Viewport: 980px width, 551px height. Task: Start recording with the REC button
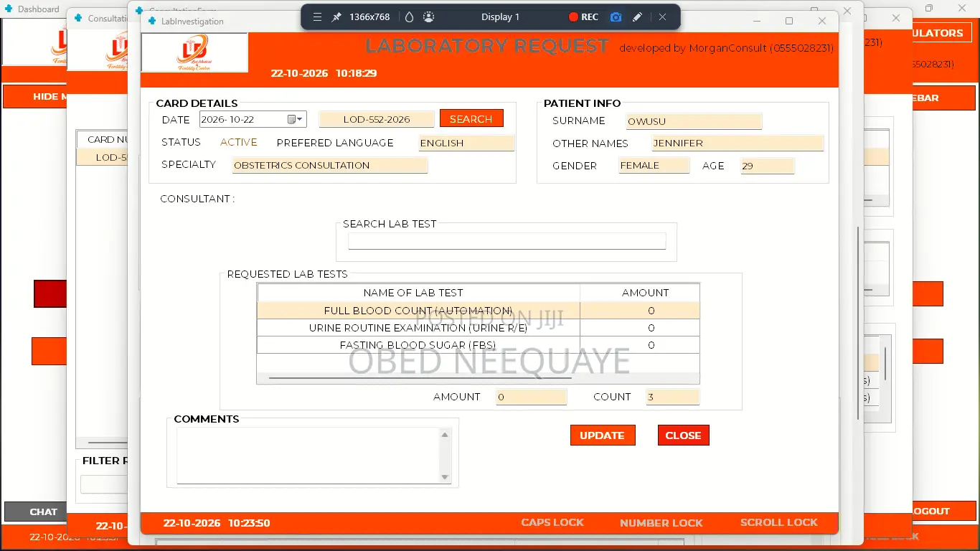pos(583,17)
